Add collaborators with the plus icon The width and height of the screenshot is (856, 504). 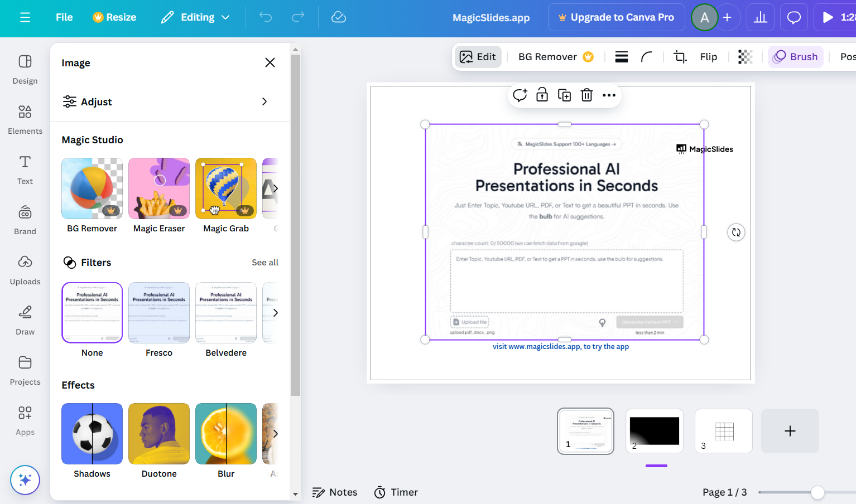coord(727,17)
